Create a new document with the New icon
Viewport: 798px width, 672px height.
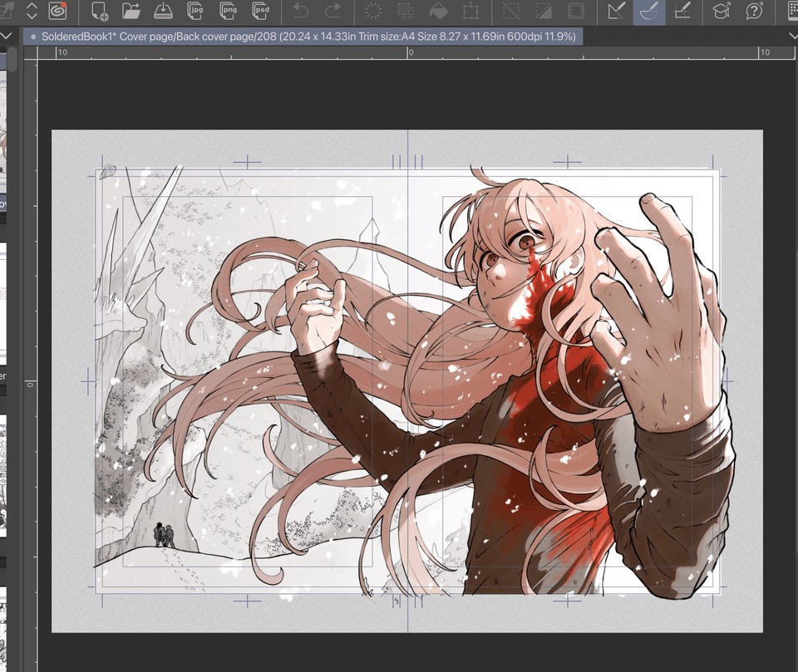[x=99, y=11]
